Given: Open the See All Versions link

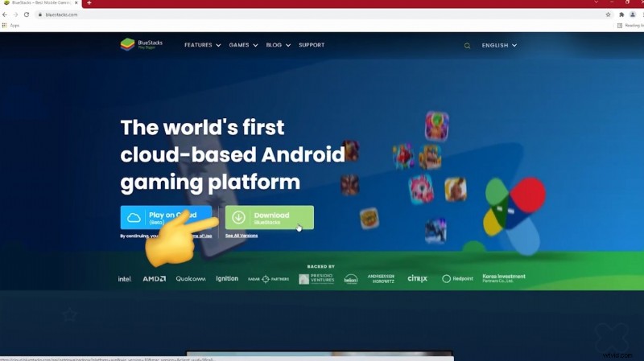Looking at the screenshot, I should (242, 236).
